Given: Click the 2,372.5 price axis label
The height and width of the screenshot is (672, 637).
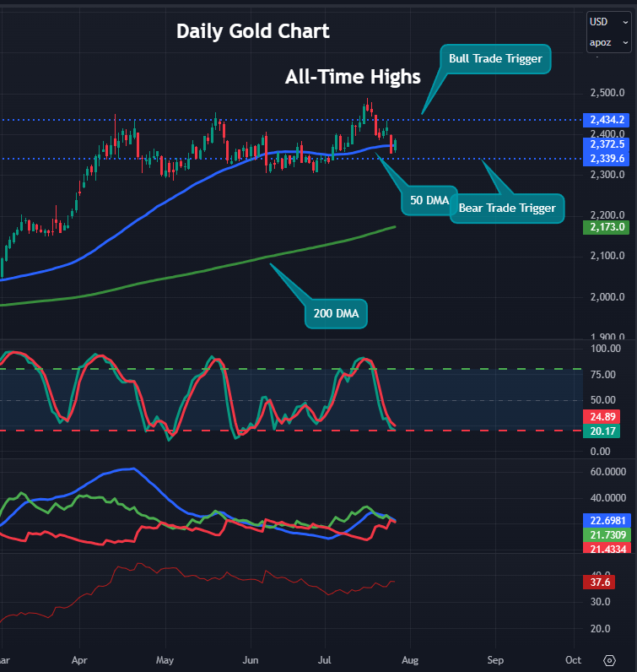Looking at the screenshot, I should point(607,144).
